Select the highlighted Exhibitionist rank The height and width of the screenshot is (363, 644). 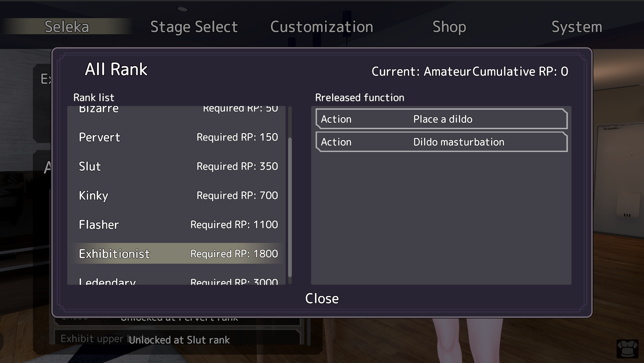178,254
